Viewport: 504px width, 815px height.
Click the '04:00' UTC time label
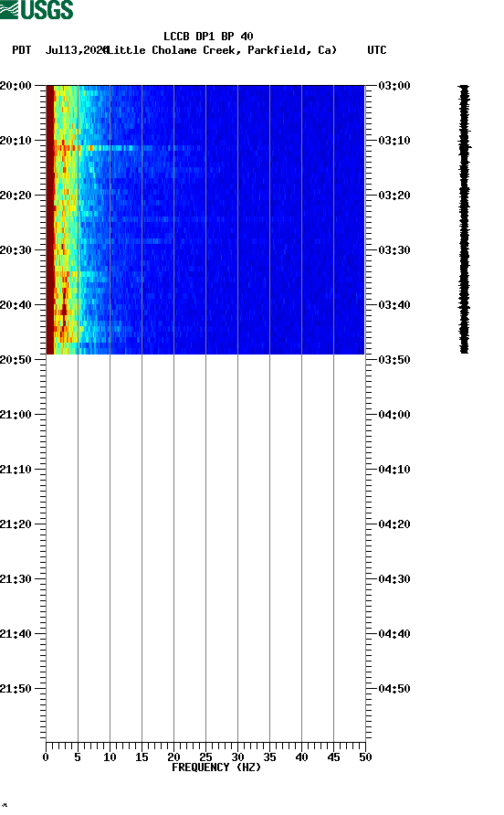tap(394, 414)
